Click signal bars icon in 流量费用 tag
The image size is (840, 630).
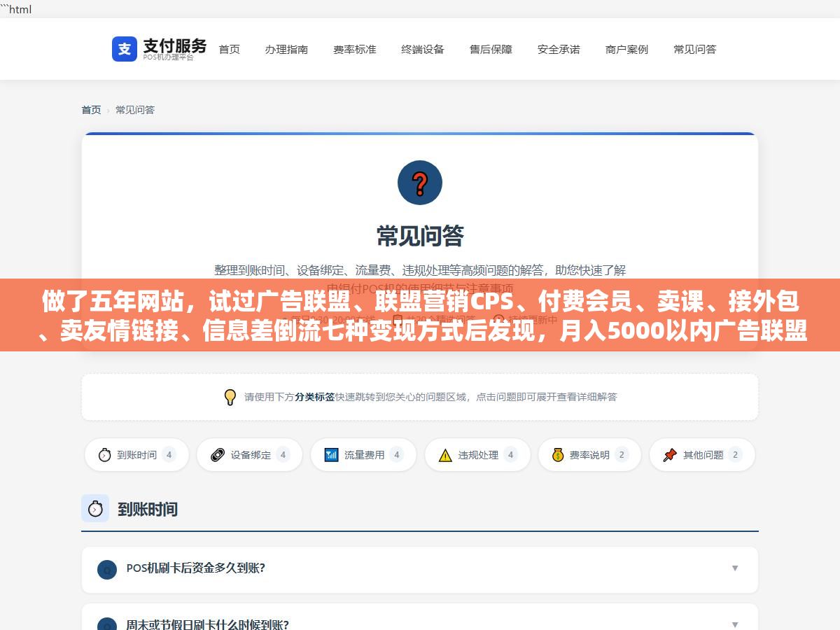pyautogui.click(x=332, y=455)
